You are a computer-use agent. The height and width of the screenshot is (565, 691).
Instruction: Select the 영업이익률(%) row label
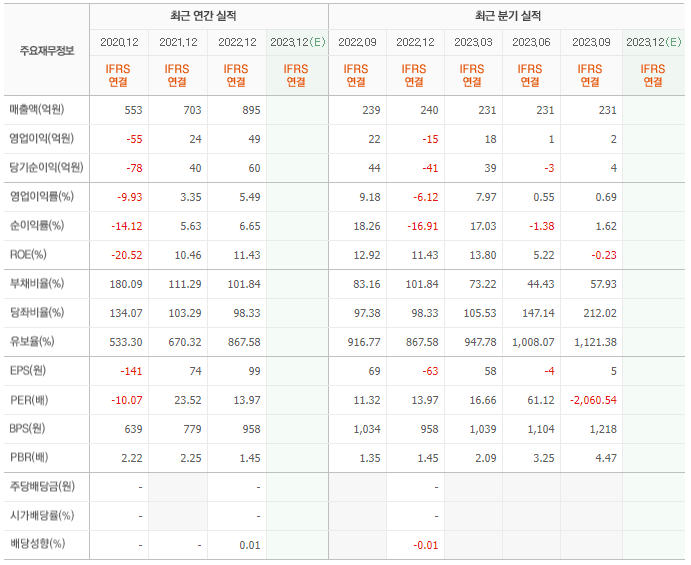coord(42,197)
